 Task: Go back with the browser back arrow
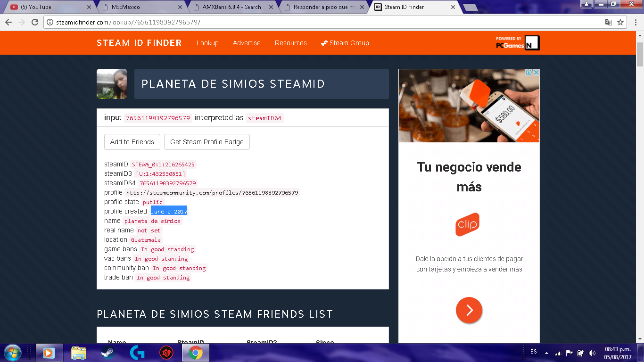8,22
